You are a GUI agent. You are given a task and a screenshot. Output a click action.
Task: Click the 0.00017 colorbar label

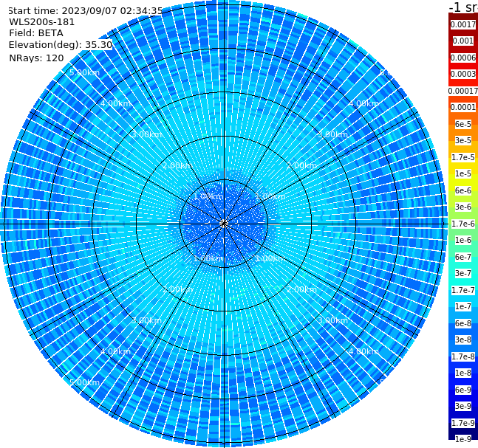pyautogui.click(x=463, y=91)
